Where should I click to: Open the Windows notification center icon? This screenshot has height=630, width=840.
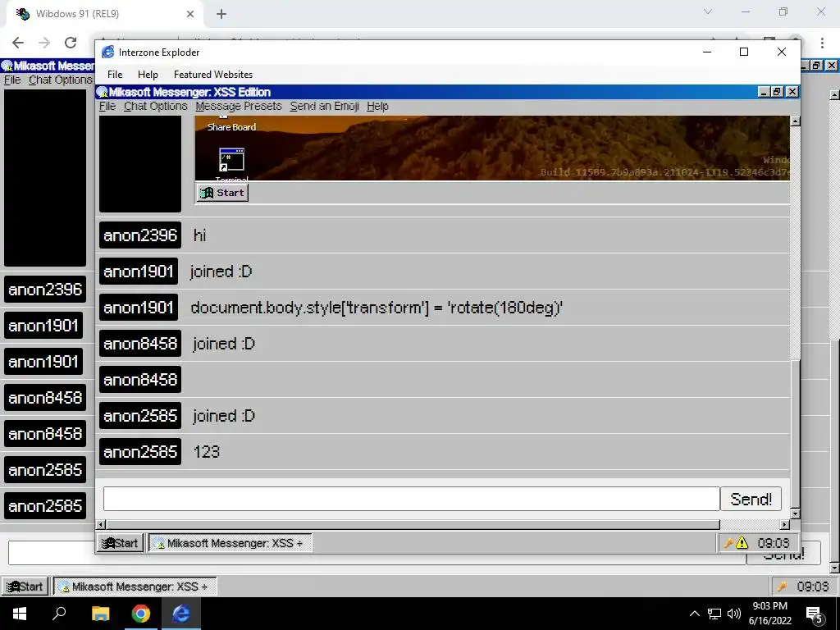(x=815, y=614)
